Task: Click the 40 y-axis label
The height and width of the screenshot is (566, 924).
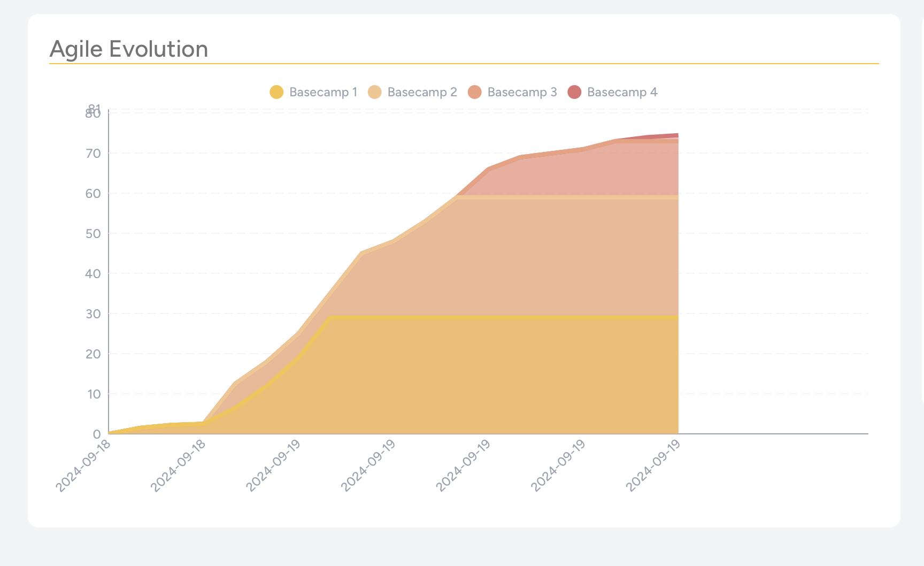Action: [x=93, y=274]
